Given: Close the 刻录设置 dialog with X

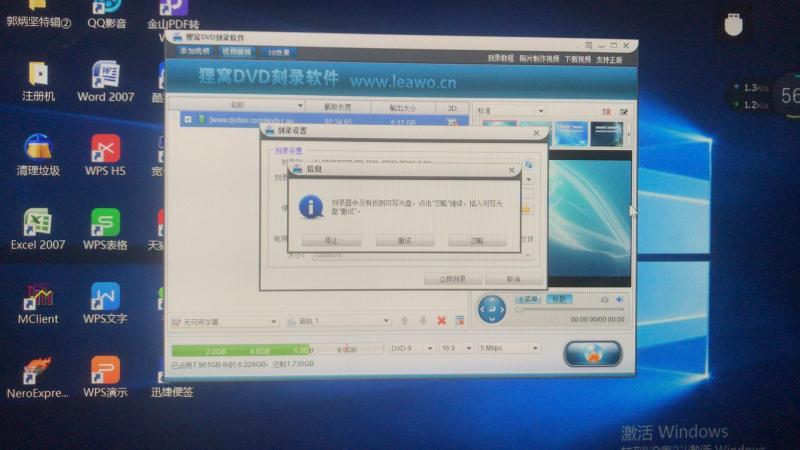Looking at the screenshot, I should click(x=536, y=133).
